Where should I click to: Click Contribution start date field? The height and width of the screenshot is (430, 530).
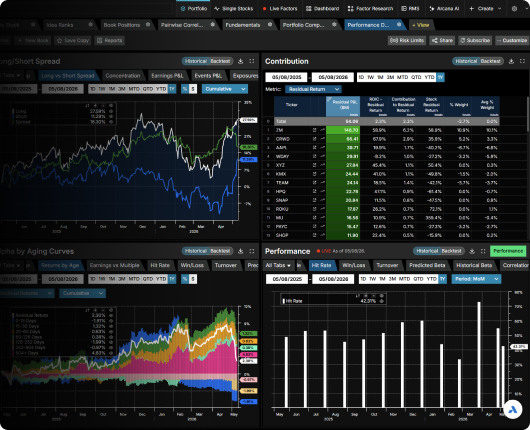[286, 77]
